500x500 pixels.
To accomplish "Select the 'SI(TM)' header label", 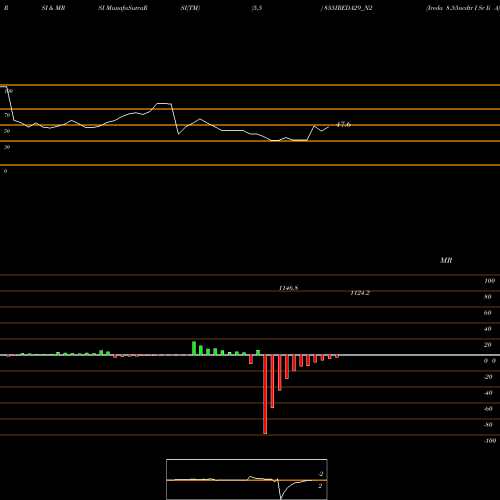I will 190,8.
